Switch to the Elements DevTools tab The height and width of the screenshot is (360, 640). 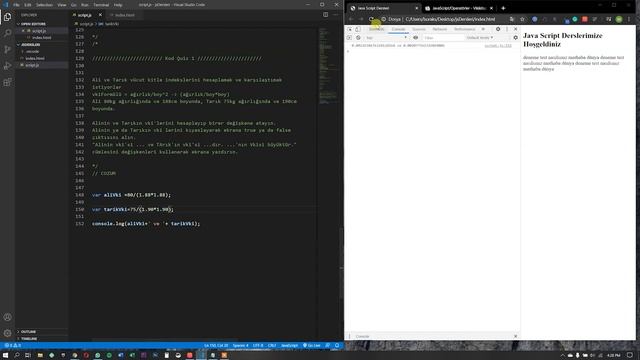(376, 29)
